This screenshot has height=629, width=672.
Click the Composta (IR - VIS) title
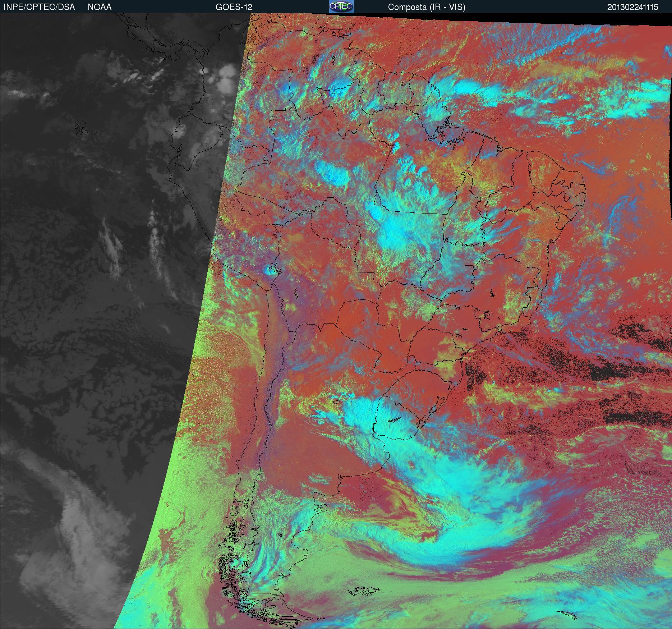pos(427,7)
